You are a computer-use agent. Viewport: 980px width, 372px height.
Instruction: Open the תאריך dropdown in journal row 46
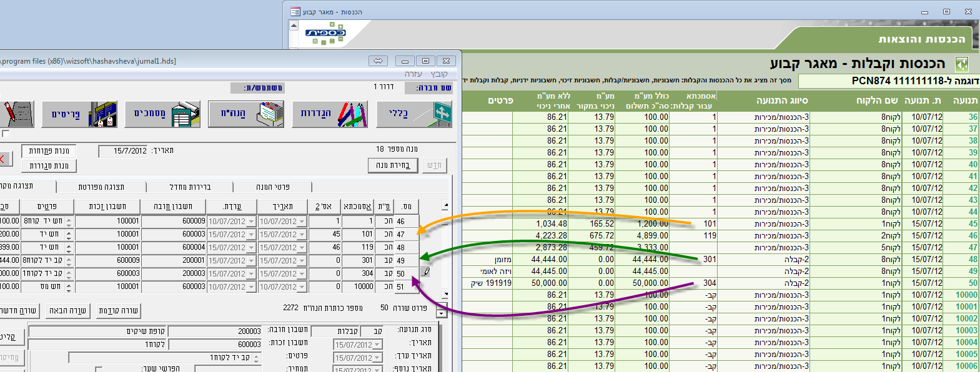(x=302, y=222)
